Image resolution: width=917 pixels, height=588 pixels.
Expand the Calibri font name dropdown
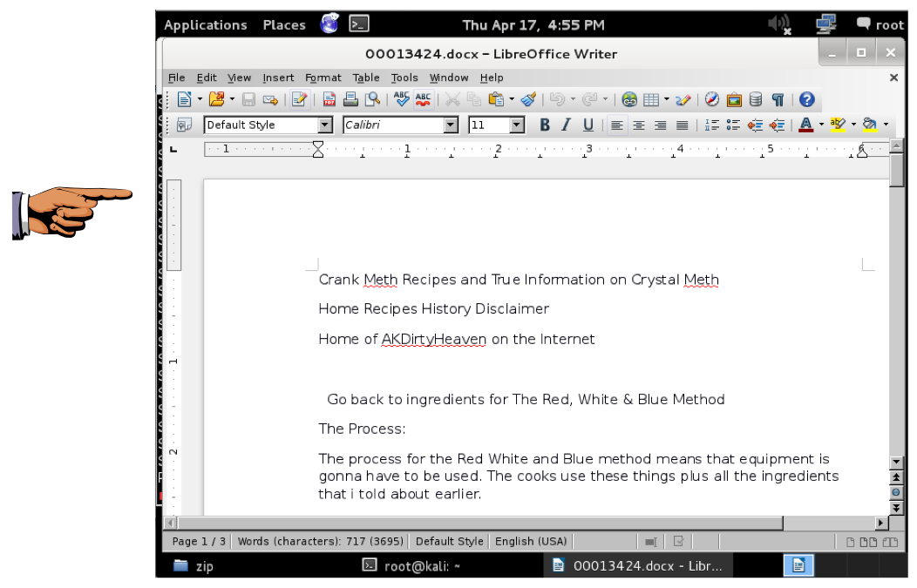tap(451, 125)
